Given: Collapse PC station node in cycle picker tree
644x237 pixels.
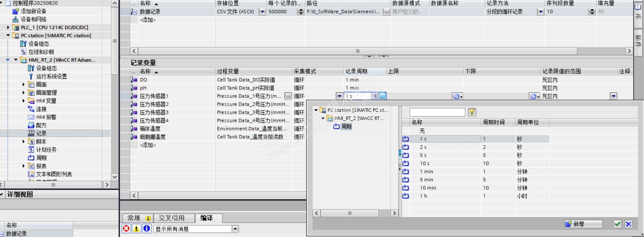Looking at the screenshot, I should pos(316,110).
